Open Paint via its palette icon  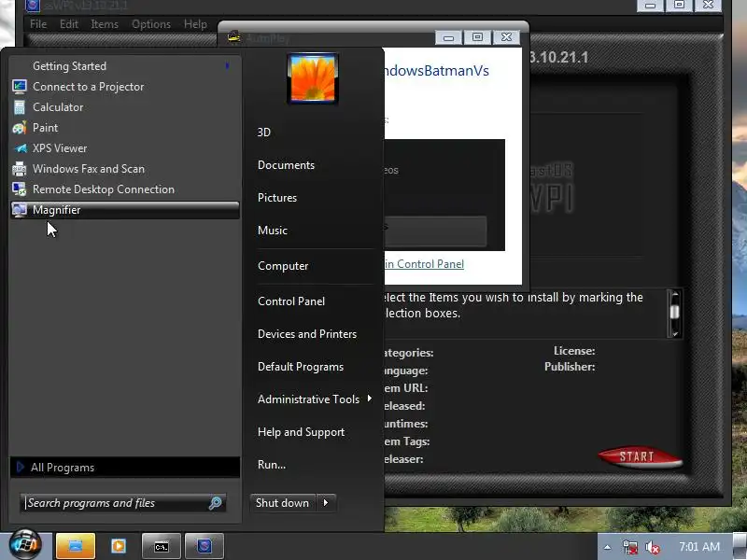[19, 128]
